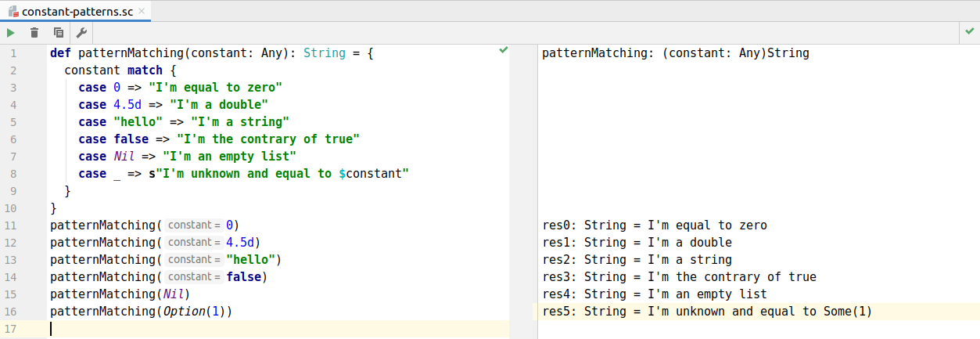Click the 'match' keyword on line 2
The height and width of the screenshot is (339, 980).
coord(145,70)
